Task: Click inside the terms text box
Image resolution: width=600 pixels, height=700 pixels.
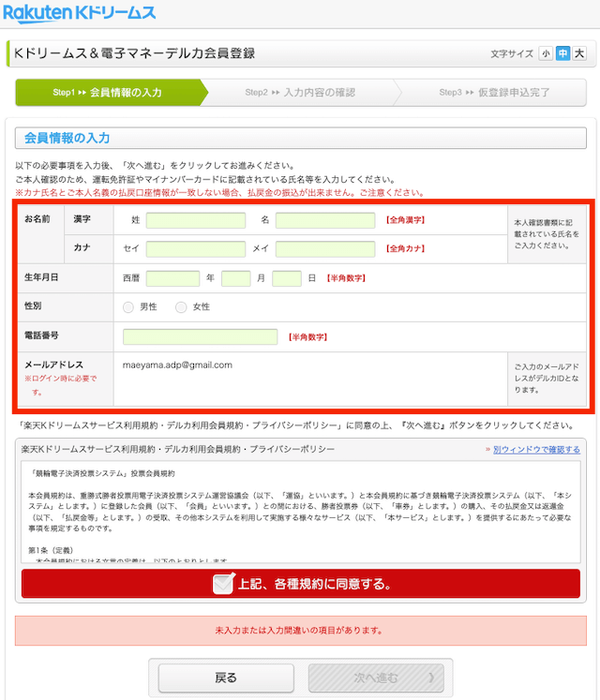Action: (301, 512)
